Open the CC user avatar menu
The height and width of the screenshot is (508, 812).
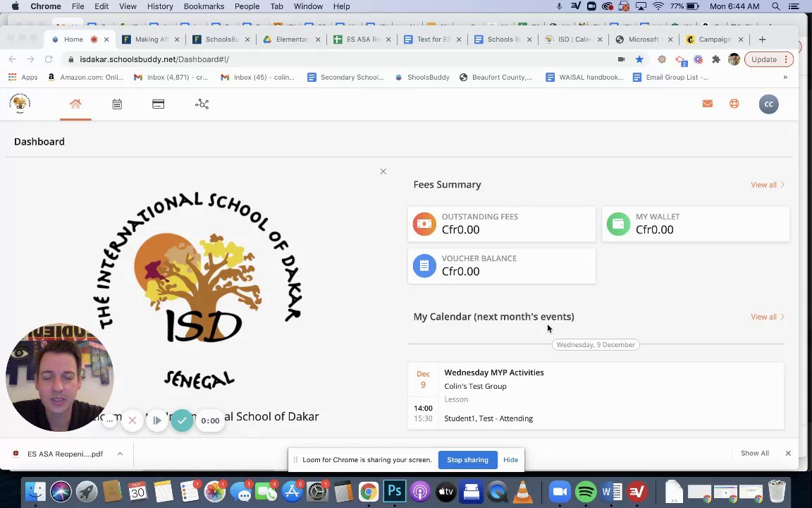[768, 104]
